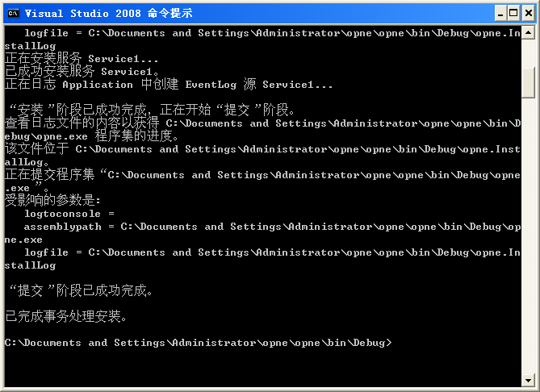Image resolution: width=540 pixels, height=392 pixels.
Task: Click the scrollbar down arrow
Action: (x=529, y=378)
